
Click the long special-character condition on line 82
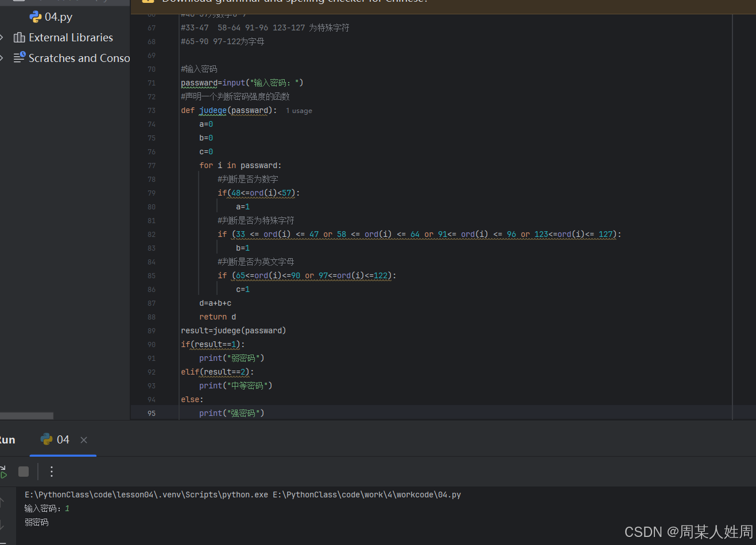click(x=420, y=234)
